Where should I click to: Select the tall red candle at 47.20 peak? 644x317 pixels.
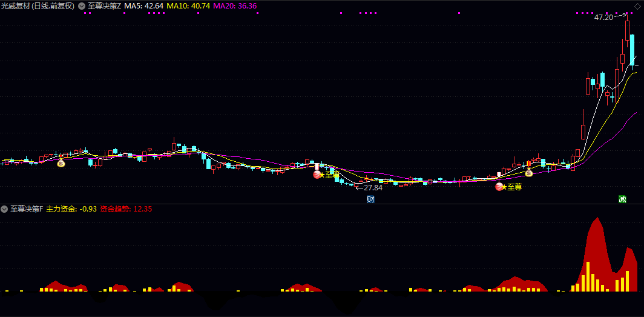(627, 30)
